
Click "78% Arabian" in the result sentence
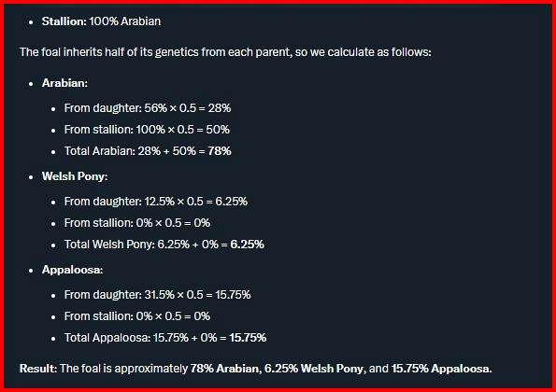pos(224,369)
